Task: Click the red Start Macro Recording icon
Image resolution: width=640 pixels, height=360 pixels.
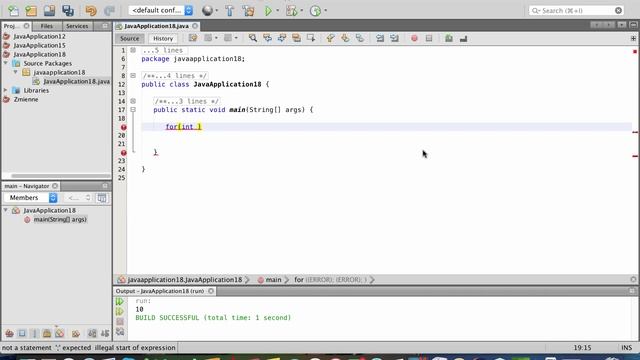Action: coord(414,38)
